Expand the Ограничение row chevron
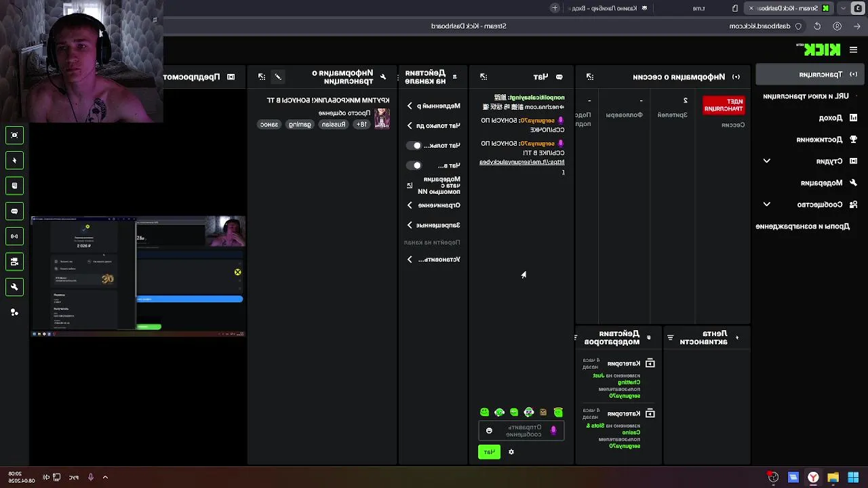This screenshot has width=868, height=488. 410,205
